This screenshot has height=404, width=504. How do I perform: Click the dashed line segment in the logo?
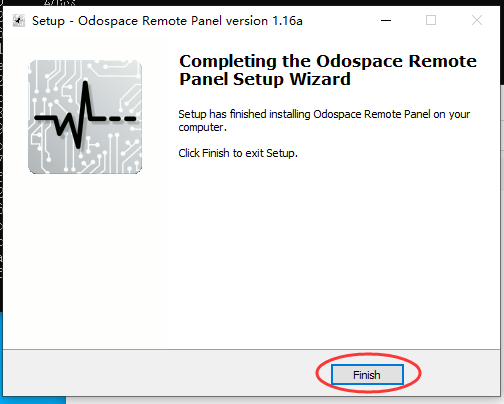123,118
